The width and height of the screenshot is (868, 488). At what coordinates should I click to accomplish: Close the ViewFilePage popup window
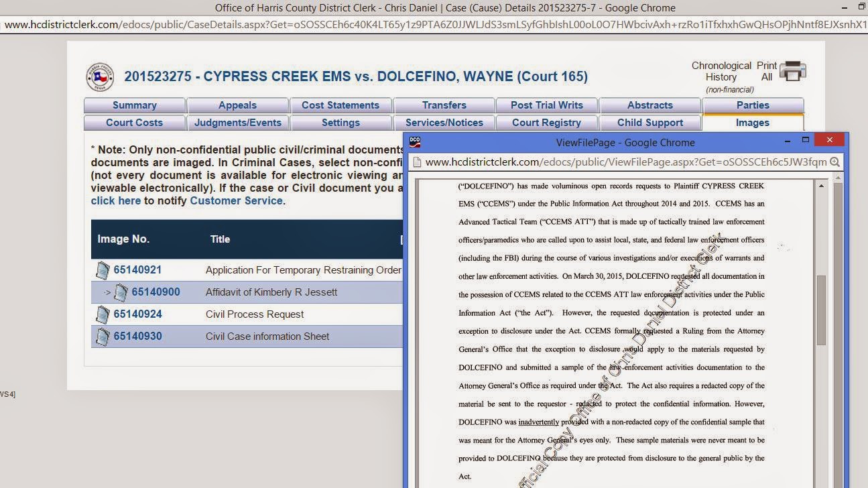[x=830, y=140]
